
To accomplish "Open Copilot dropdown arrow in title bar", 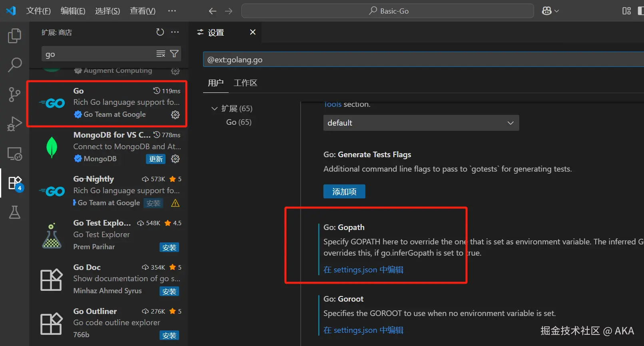I will [556, 11].
